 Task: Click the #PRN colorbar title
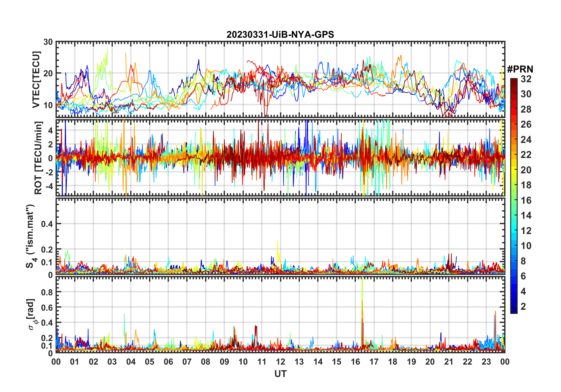[x=520, y=69]
